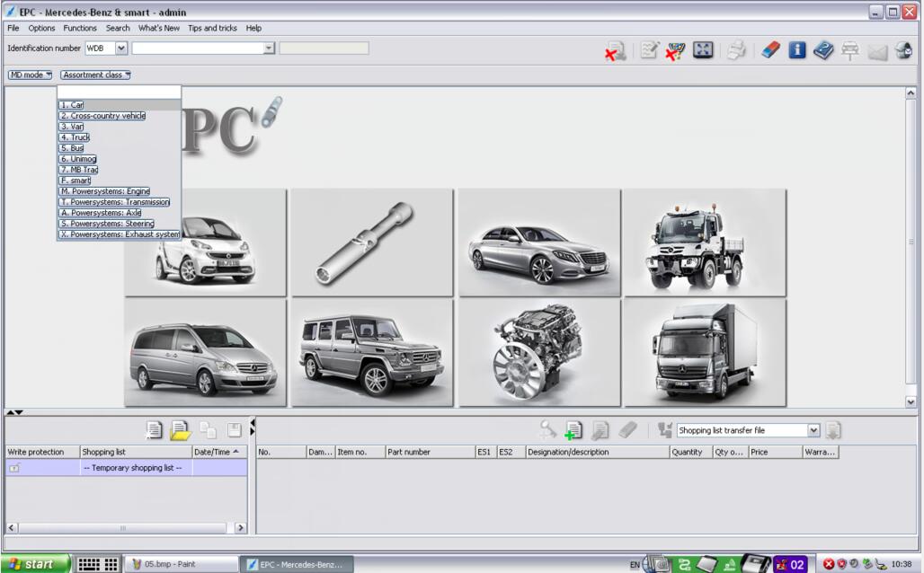Select '4. Truck' from the assortment list
The height and width of the screenshot is (573, 924).
[x=75, y=137]
